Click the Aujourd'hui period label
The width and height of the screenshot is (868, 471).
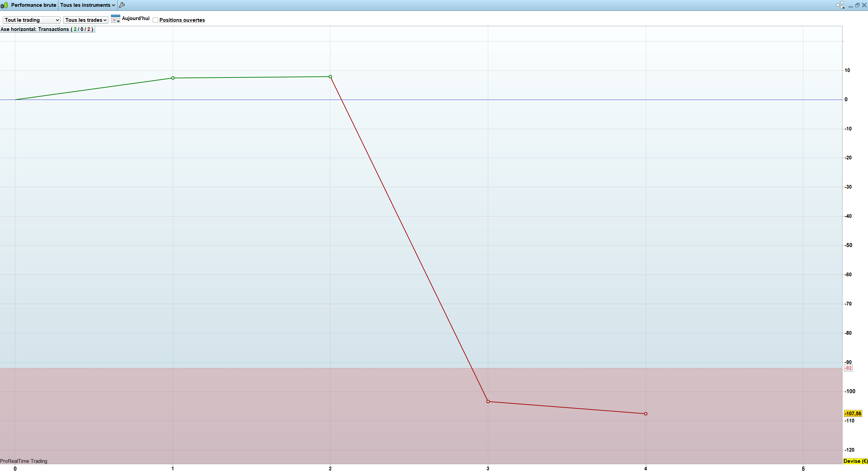136,18
